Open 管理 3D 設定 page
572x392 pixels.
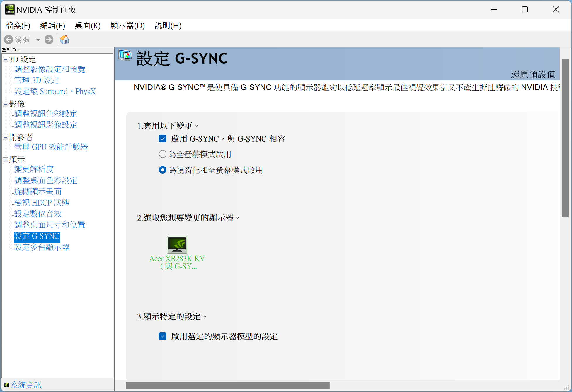coord(36,80)
